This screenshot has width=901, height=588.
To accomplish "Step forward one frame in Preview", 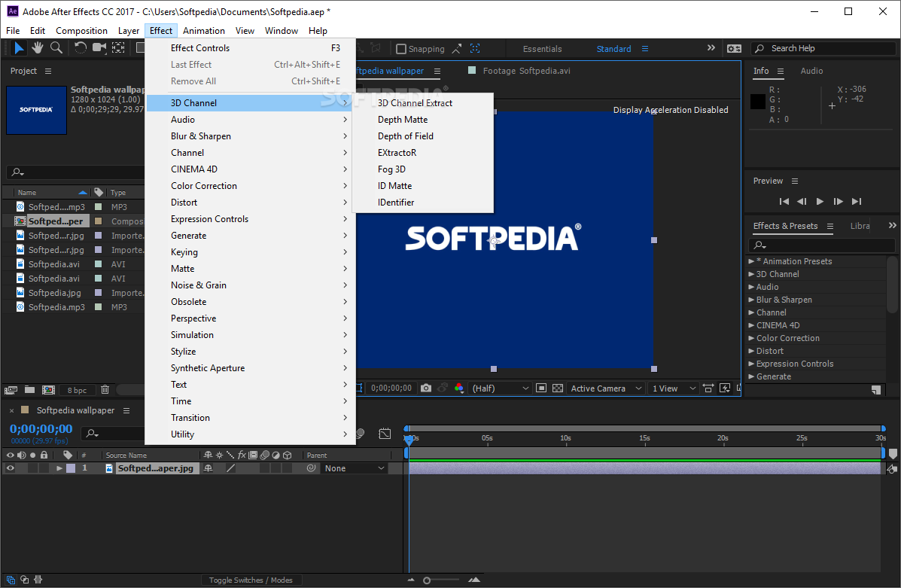I will click(x=839, y=201).
